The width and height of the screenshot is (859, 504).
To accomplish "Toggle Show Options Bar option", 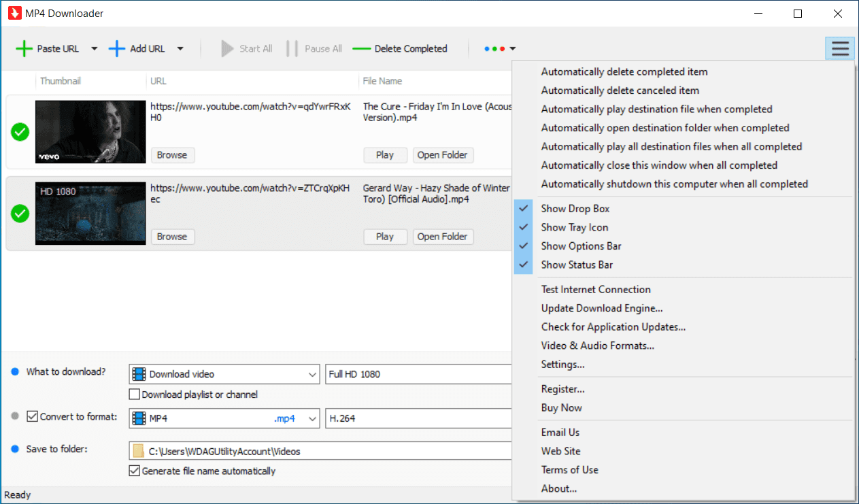I will [683, 246].
